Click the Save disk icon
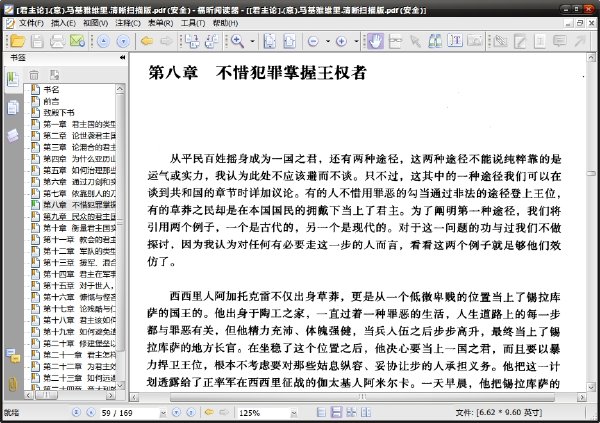The height and width of the screenshot is (423, 600). pos(37,41)
